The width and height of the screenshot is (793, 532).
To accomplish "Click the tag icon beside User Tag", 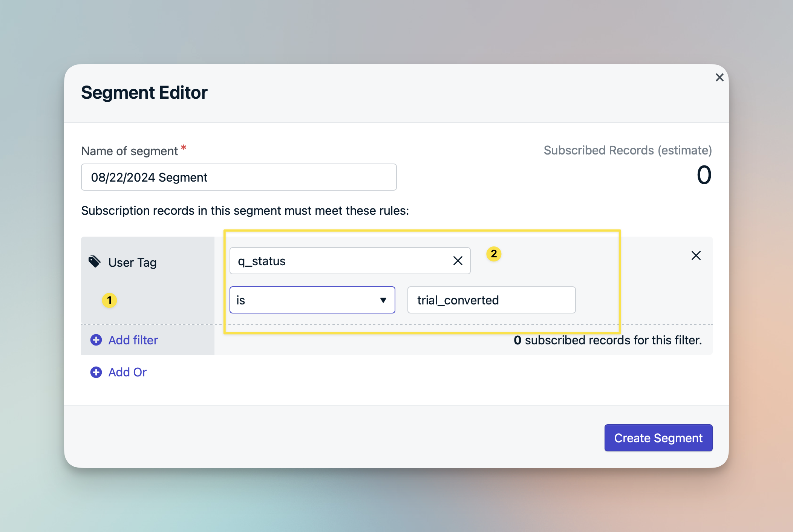I will [x=94, y=261].
